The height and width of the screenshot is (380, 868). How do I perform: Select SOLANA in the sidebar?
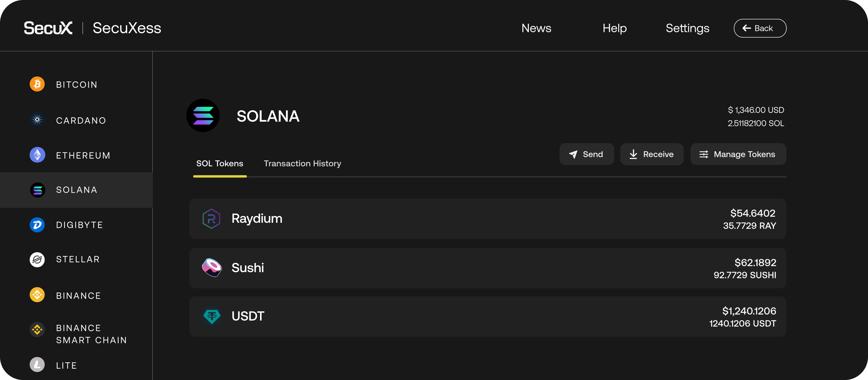tap(76, 190)
